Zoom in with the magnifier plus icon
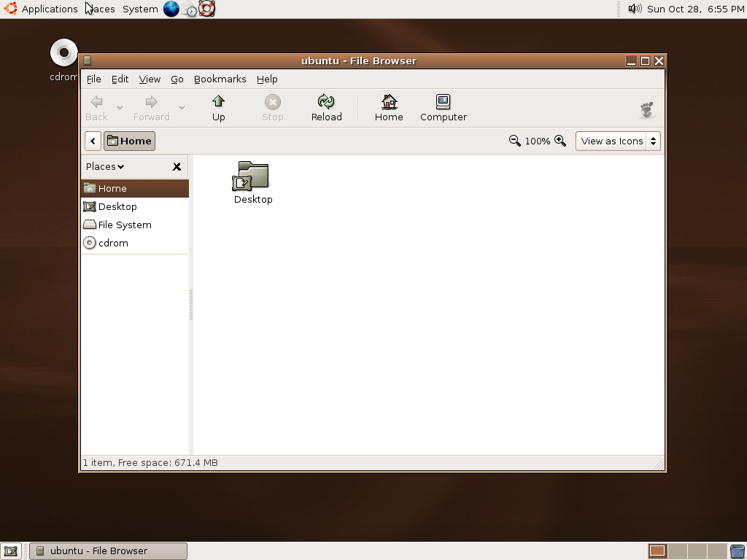Viewport: 747px width, 560px height. (x=560, y=141)
